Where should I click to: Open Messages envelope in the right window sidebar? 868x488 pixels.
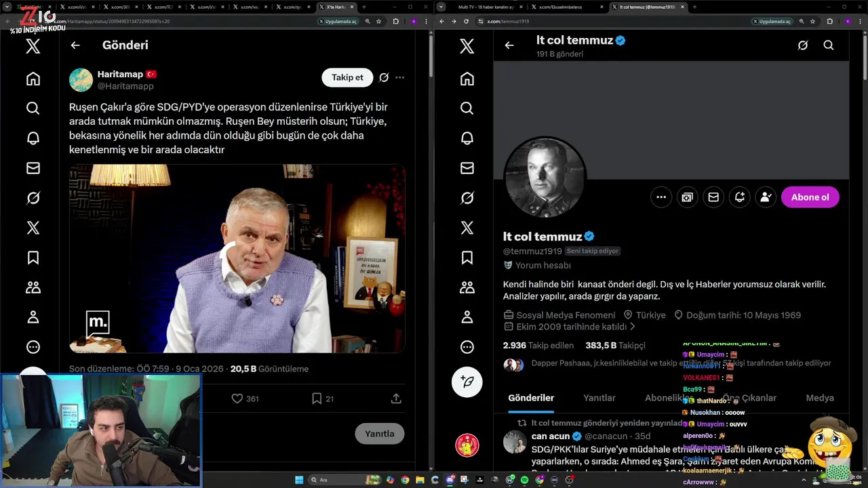(467, 168)
